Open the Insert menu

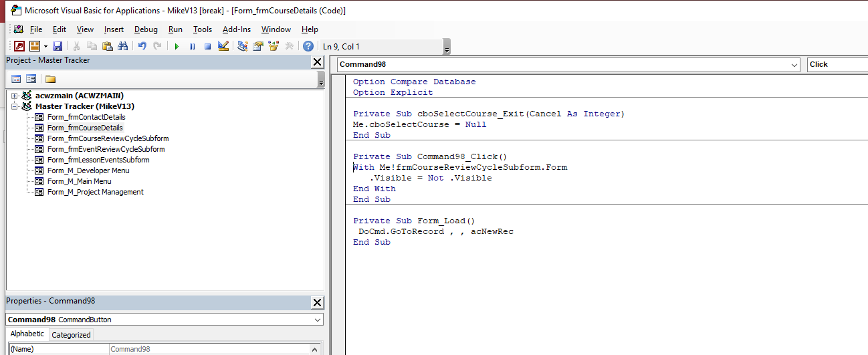click(x=114, y=29)
